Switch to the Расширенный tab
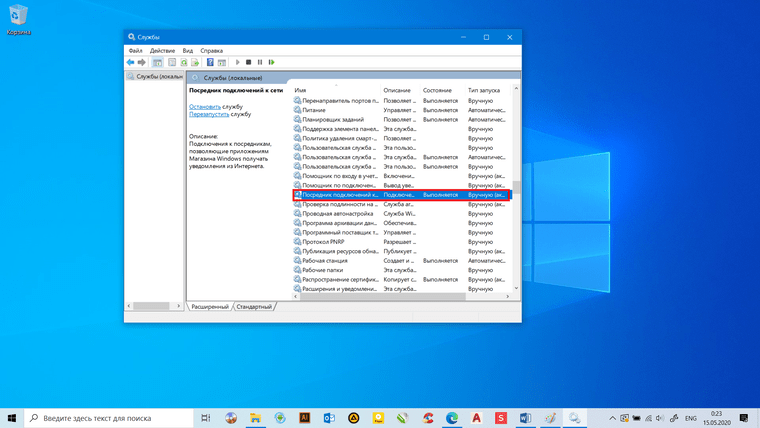Viewport: 760px width, 428px height. point(209,306)
